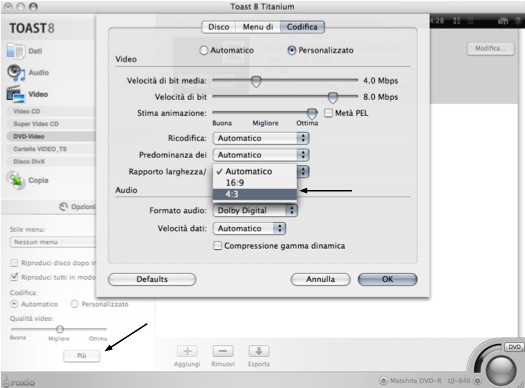Confirm with the OK button
The height and width of the screenshot is (388, 525).
tap(387, 279)
